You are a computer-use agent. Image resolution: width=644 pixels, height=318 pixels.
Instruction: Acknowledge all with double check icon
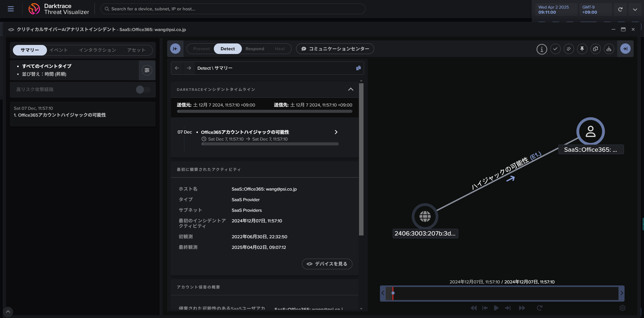click(569, 49)
